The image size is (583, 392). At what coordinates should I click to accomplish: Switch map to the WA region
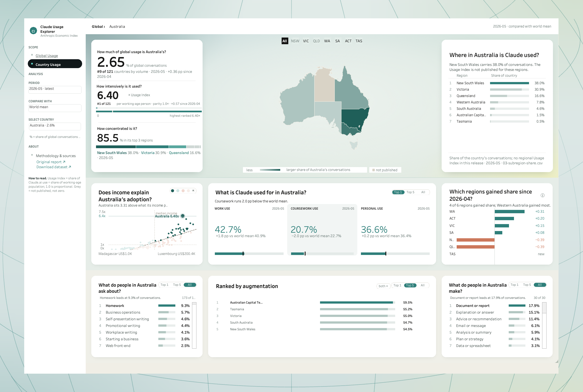click(x=327, y=41)
